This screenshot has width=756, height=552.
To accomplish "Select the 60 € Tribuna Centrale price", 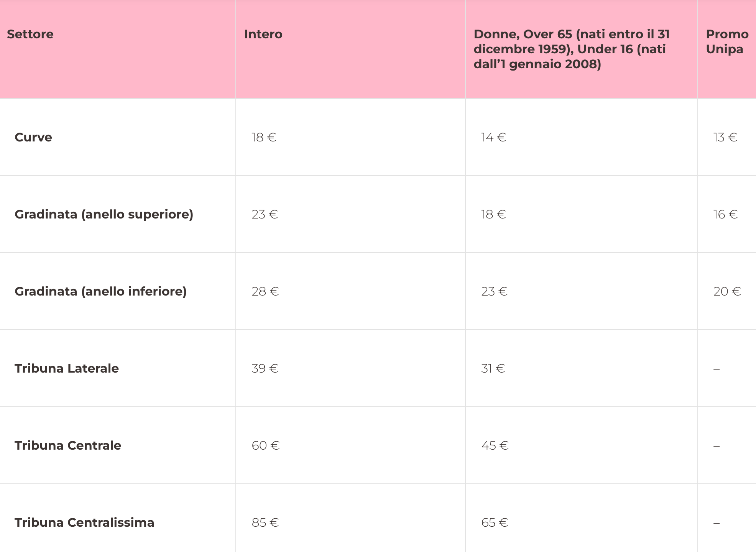I will 266,445.
